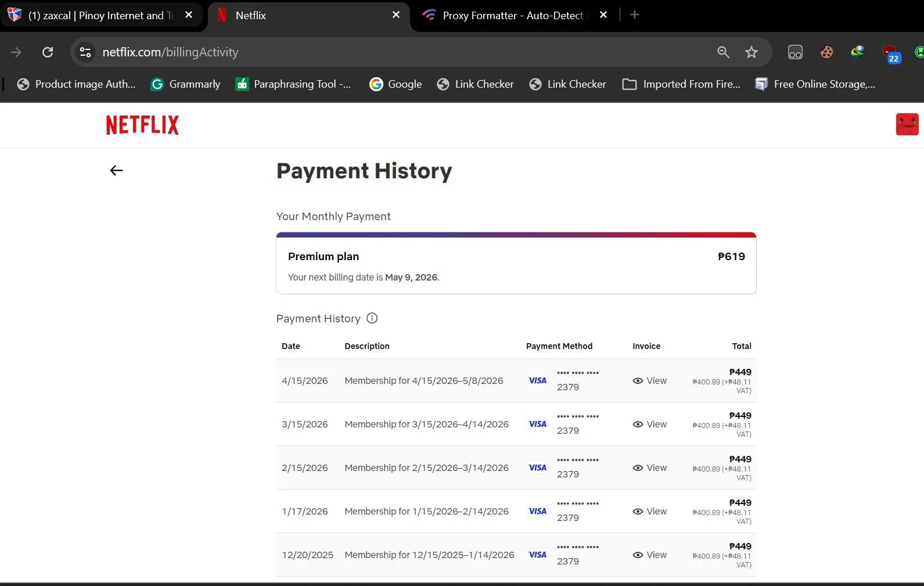Click the Your Monthly Payment heading
The width and height of the screenshot is (924, 586).
[333, 217]
